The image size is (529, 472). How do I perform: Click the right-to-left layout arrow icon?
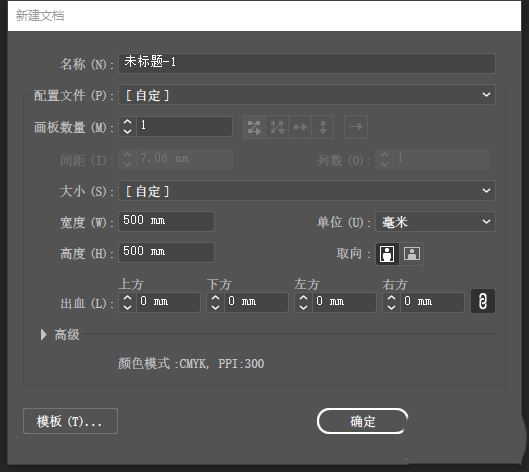coord(356,127)
